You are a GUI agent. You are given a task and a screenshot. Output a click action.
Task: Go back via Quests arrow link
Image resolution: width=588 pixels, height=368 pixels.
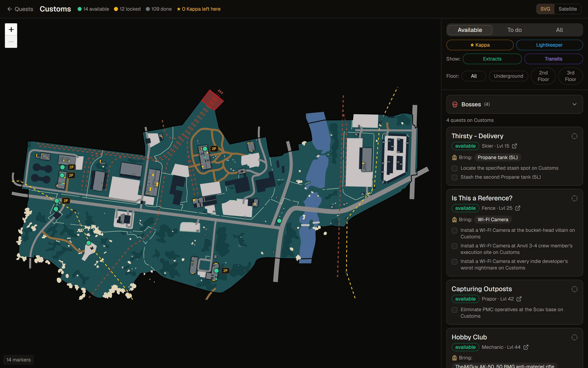tap(20, 9)
